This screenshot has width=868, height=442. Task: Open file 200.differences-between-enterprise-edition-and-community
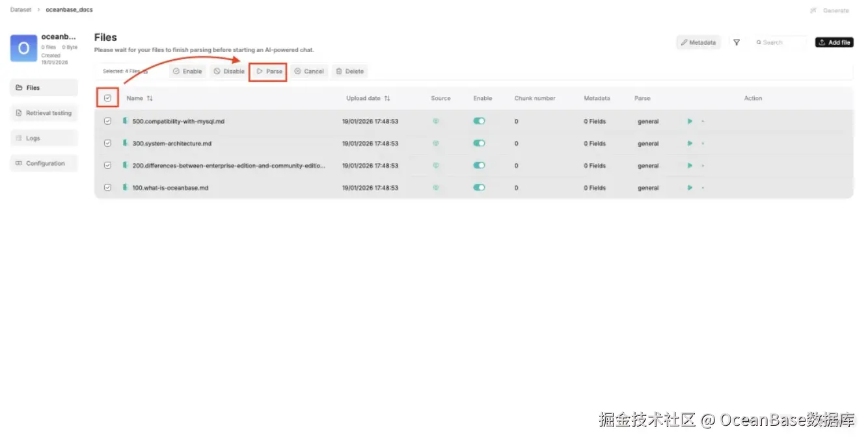tap(229, 166)
